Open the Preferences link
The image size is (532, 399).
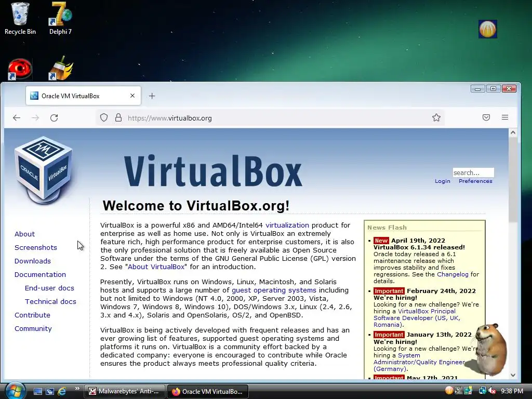point(475,181)
